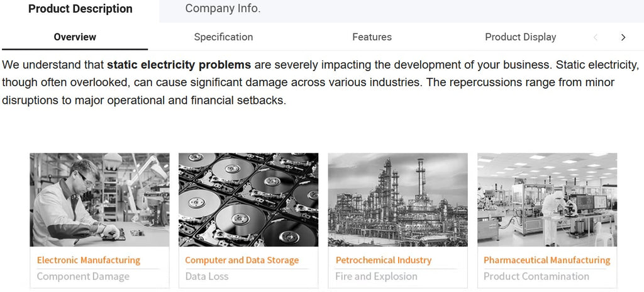The height and width of the screenshot is (292, 644).
Task: Show the Product Display sub-tab
Action: [x=520, y=37]
